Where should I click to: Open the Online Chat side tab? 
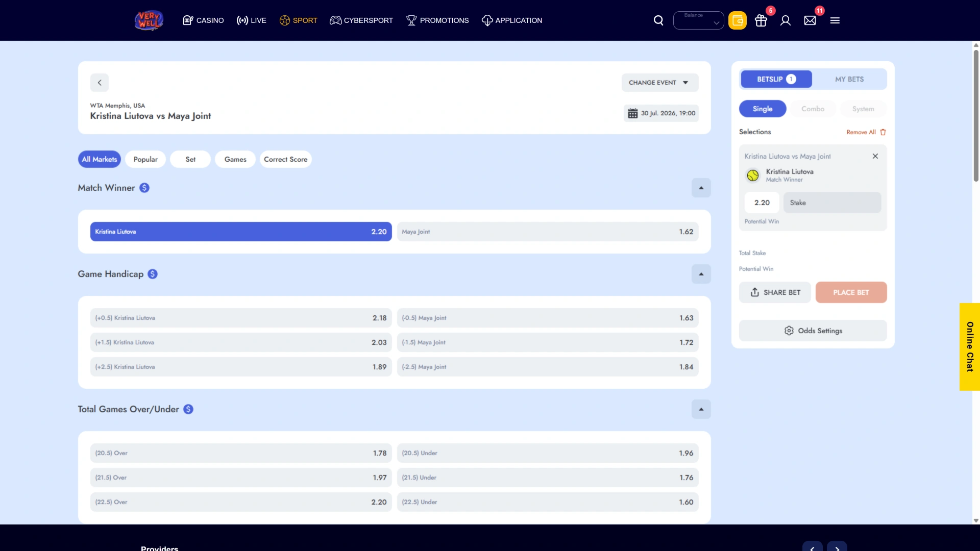click(970, 347)
